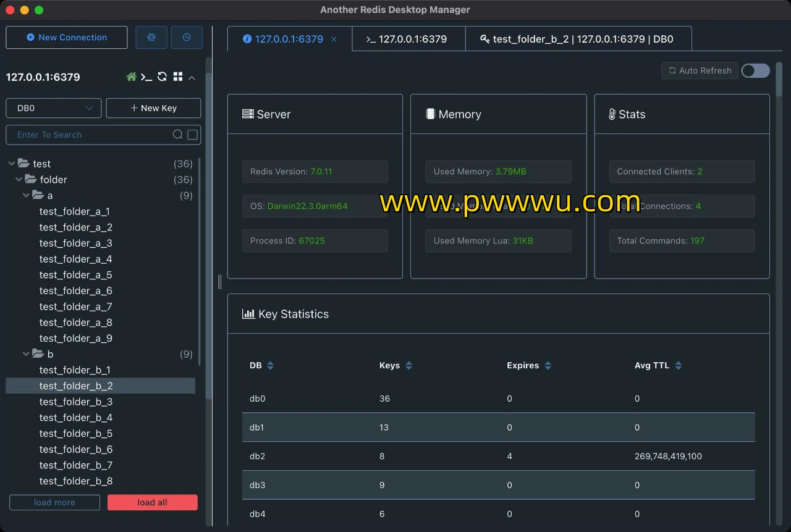Click the load more button
This screenshot has width=791, height=532.
(x=54, y=502)
